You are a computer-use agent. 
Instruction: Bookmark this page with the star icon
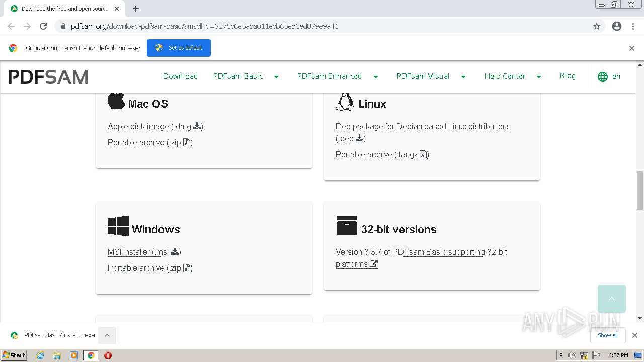(x=597, y=26)
